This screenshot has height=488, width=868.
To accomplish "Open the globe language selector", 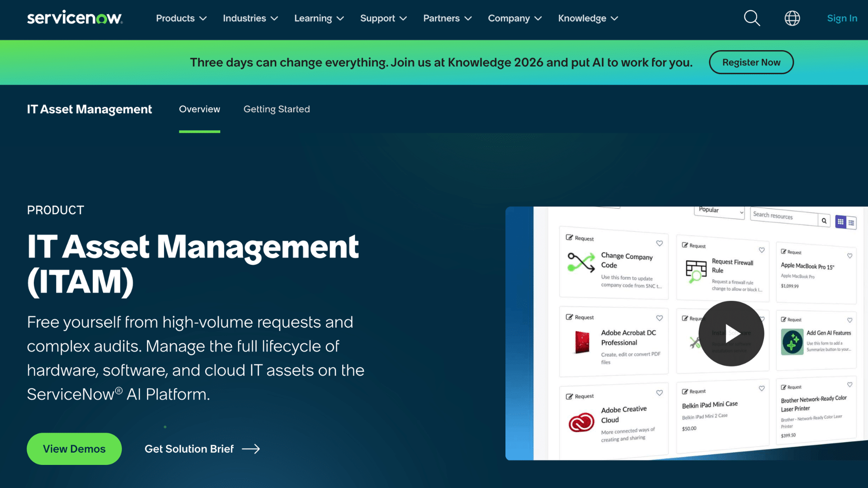I will 792,18.
